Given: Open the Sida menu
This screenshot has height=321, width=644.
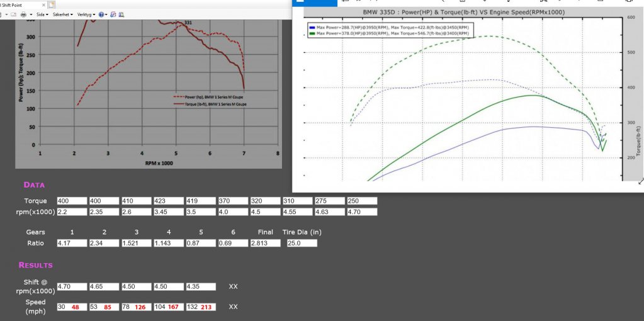Looking at the screenshot, I should click(42, 14).
